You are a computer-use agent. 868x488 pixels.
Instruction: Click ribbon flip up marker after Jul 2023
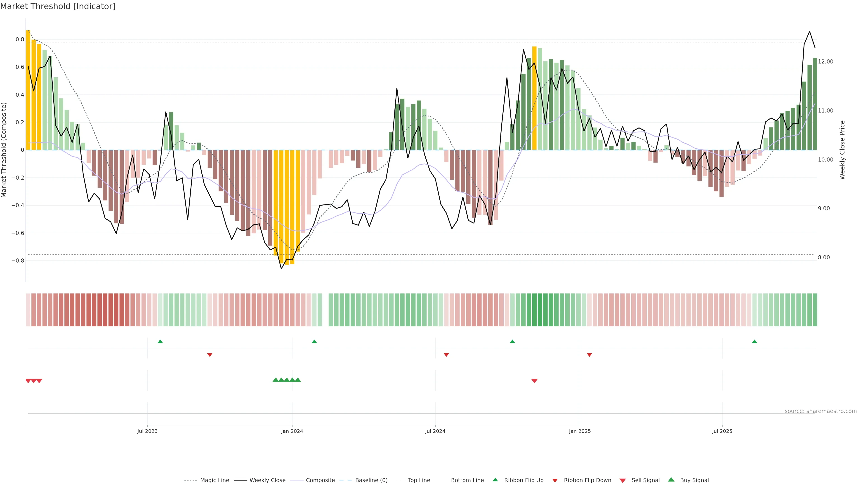click(x=160, y=342)
